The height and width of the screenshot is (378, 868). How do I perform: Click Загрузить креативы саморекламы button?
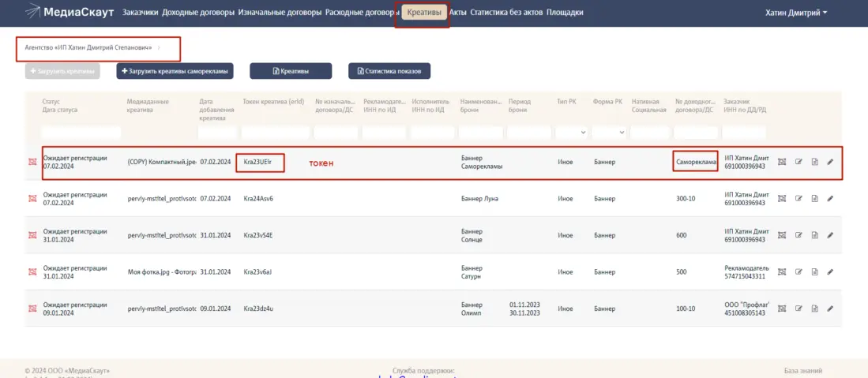176,71
